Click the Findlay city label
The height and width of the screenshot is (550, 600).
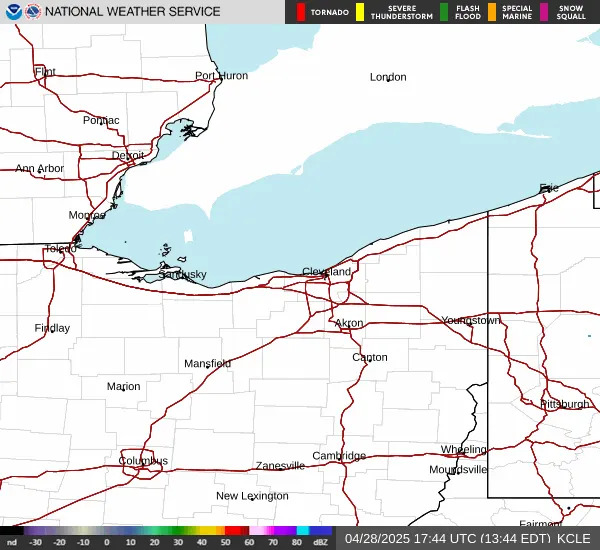52,328
